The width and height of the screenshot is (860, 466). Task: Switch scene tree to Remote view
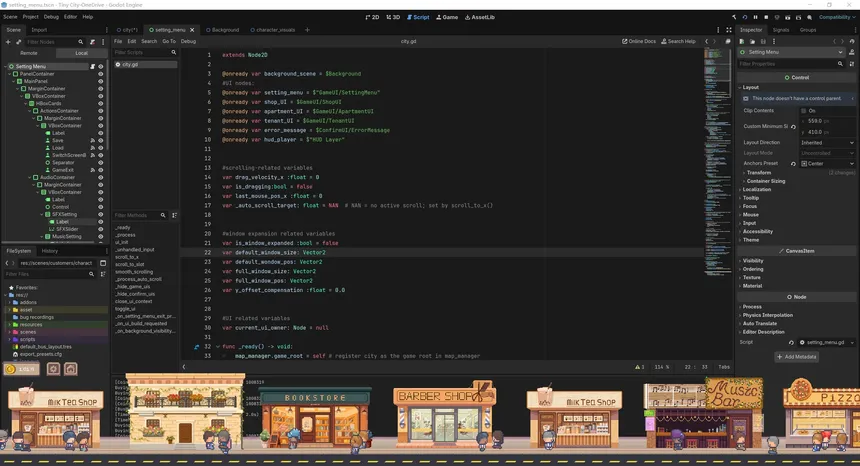tap(29, 53)
